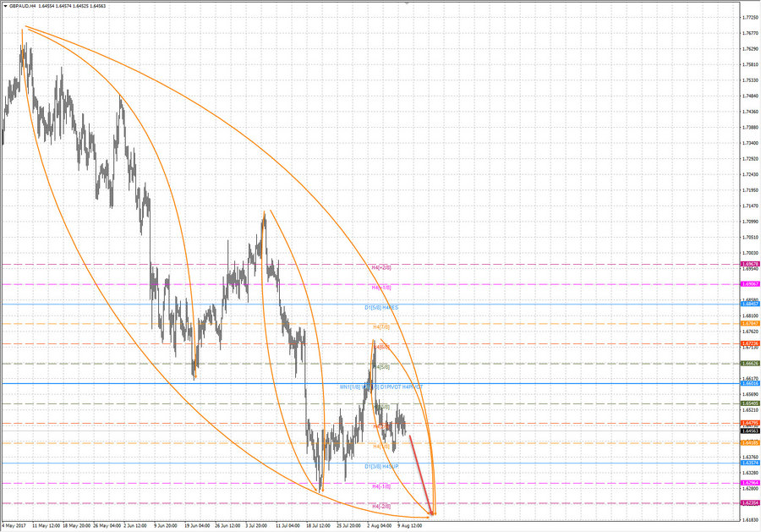Viewport: 761px width, 532px height.
Task: Click the H4[+1/8] level label
Action: point(381,288)
